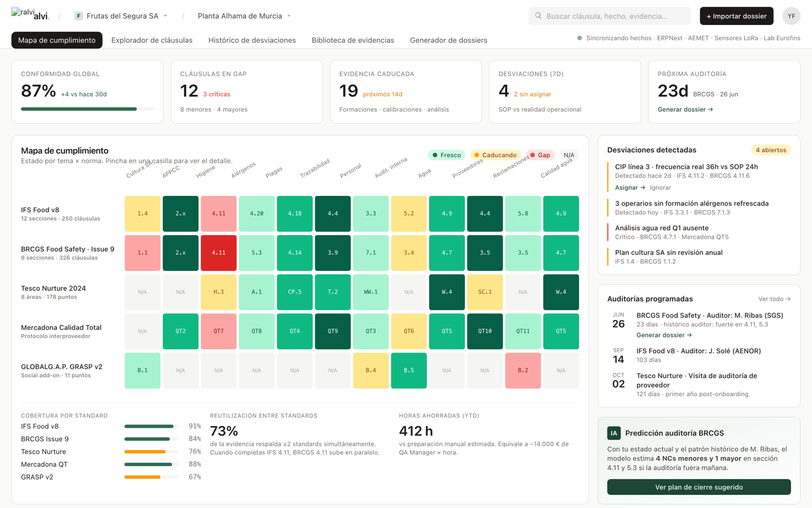Open BRCGS Cultura SA cell 1.1
This screenshot has width=812, height=508.
pyautogui.click(x=143, y=253)
